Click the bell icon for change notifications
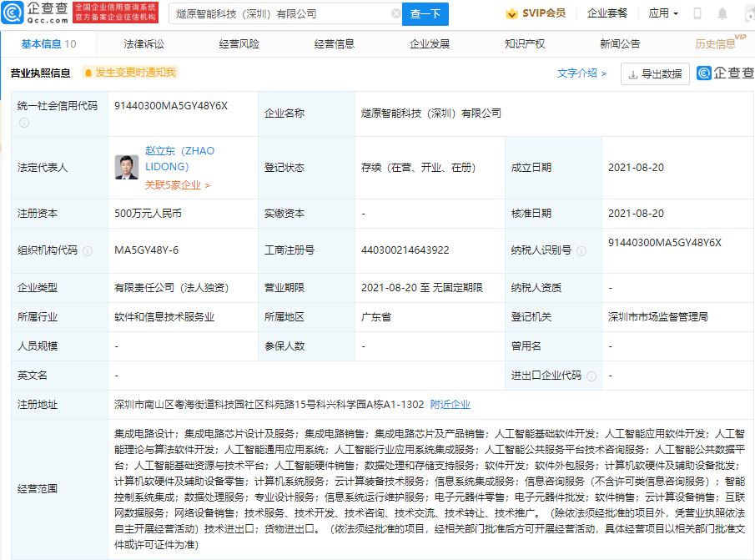 coord(87,73)
